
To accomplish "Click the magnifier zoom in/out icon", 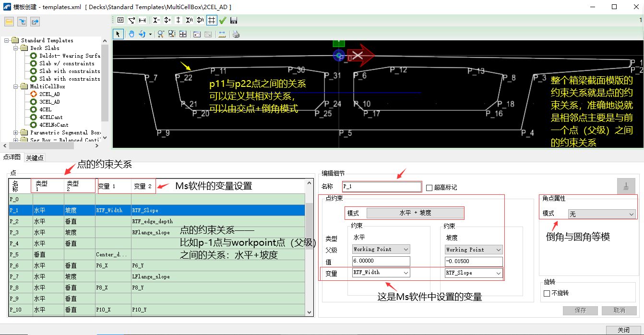I will click(x=161, y=34).
